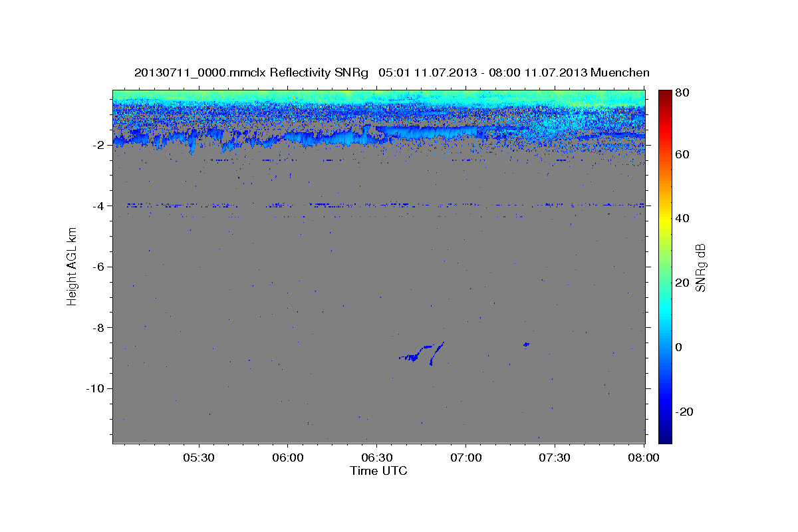The height and width of the screenshot is (532, 798).
Task: Click the 80 colorbar tick label
Action: click(x=682, y=92)
